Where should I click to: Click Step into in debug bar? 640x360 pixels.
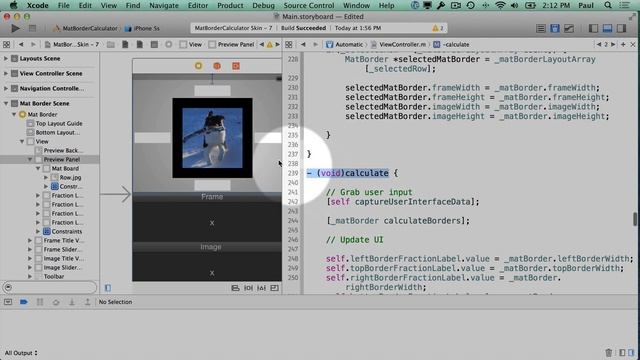click(x=71, y=302)
